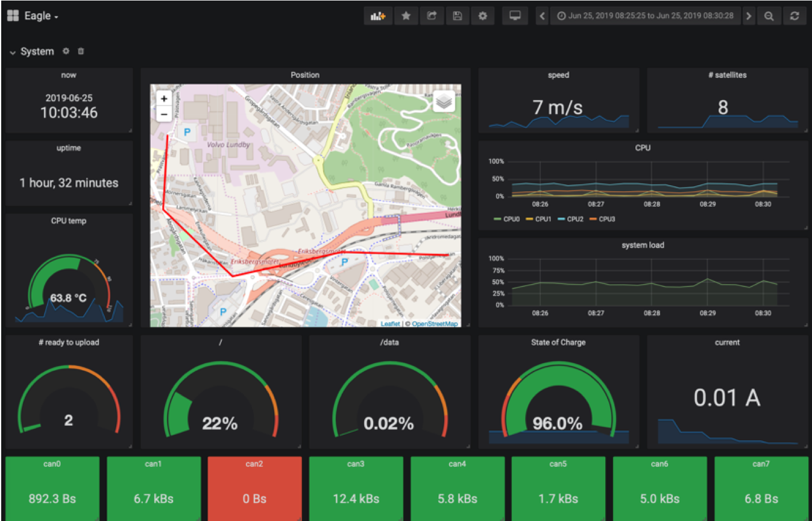Click the red can2 status tile
This screenshot has height=521, width=812.
coord(255,488)
